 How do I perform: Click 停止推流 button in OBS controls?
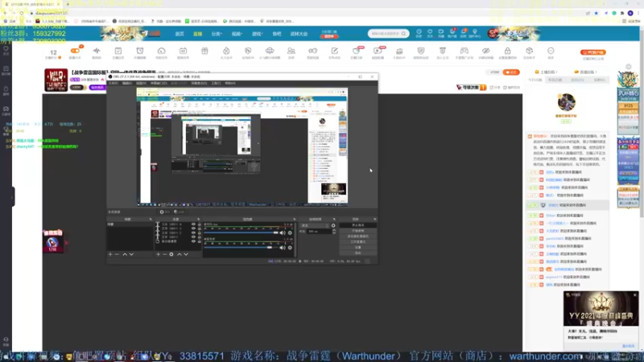[357, 225]
